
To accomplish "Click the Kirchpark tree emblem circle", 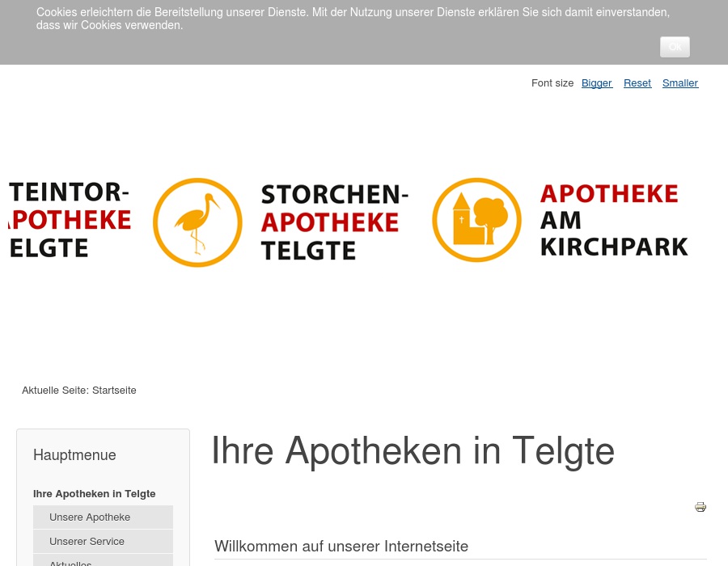I will [476, 219].
